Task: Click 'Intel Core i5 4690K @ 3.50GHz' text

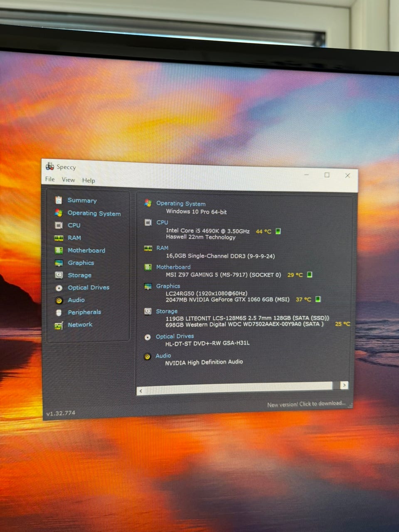Action: click(208, 231)
